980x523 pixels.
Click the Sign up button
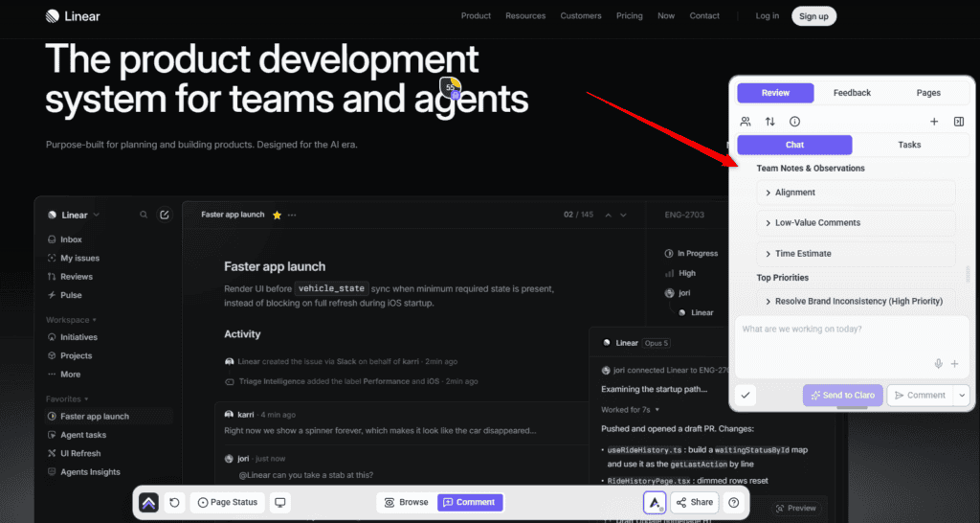pos(813,16)
